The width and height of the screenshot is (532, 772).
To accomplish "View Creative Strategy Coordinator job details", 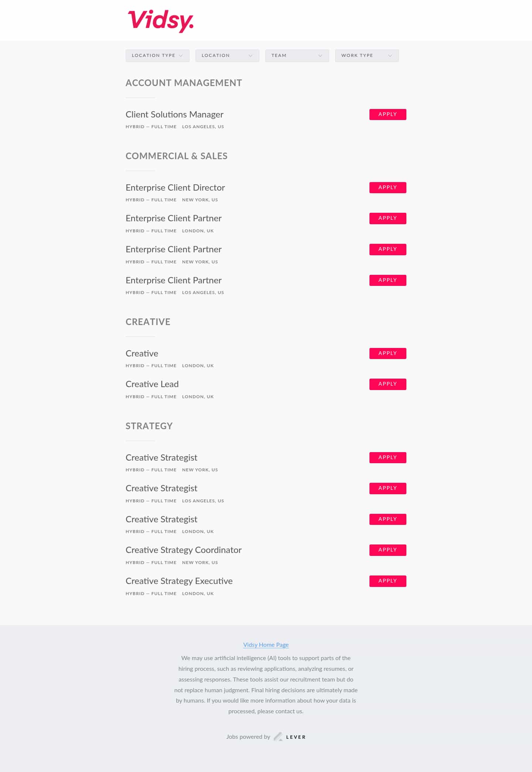I will 183,550.
